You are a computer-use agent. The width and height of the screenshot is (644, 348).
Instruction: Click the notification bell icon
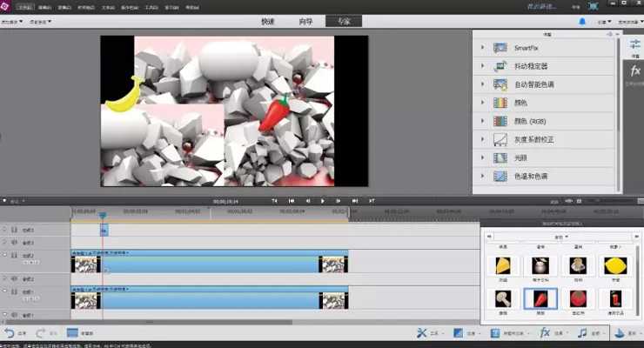[582, 22]
